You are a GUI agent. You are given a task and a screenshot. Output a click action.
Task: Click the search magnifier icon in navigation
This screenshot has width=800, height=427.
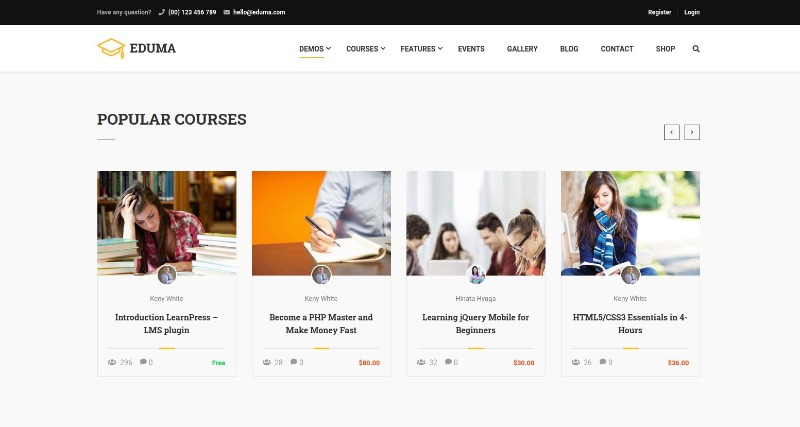[696, 49]
